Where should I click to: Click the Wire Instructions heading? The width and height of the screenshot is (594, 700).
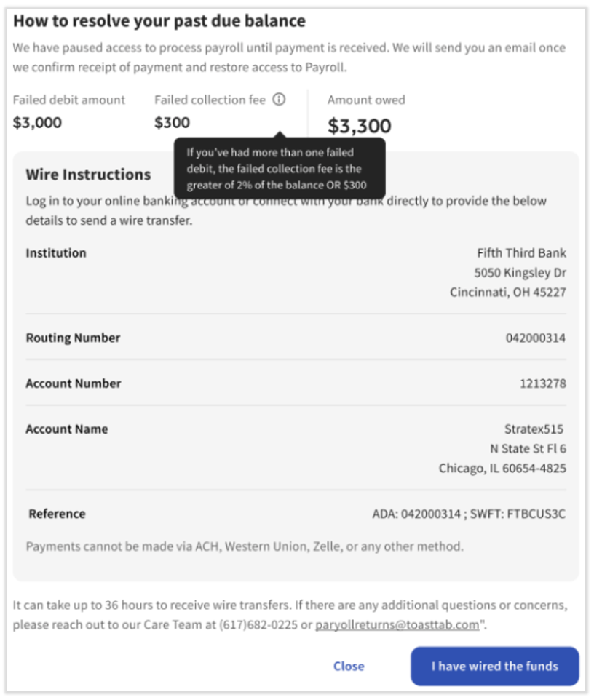coord(88,175)
